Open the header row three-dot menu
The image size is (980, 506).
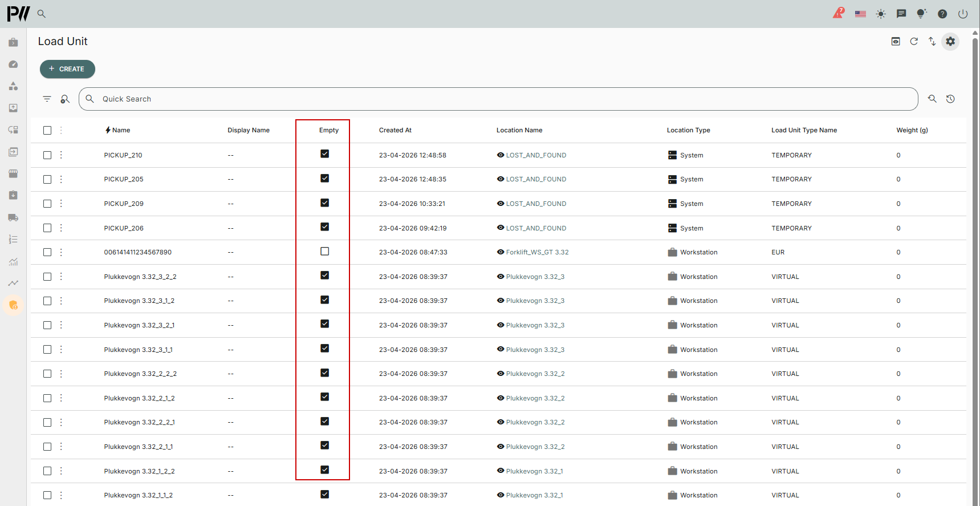(61, 130)
